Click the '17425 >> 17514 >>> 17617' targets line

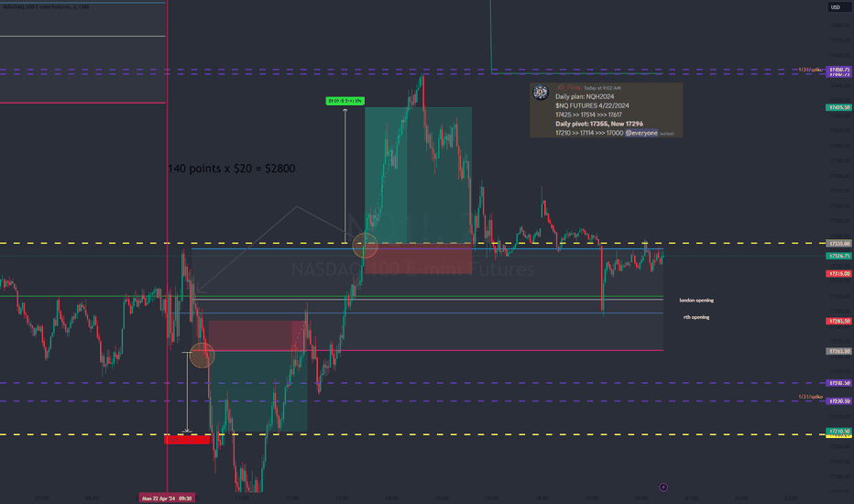(x=588, y=115)
